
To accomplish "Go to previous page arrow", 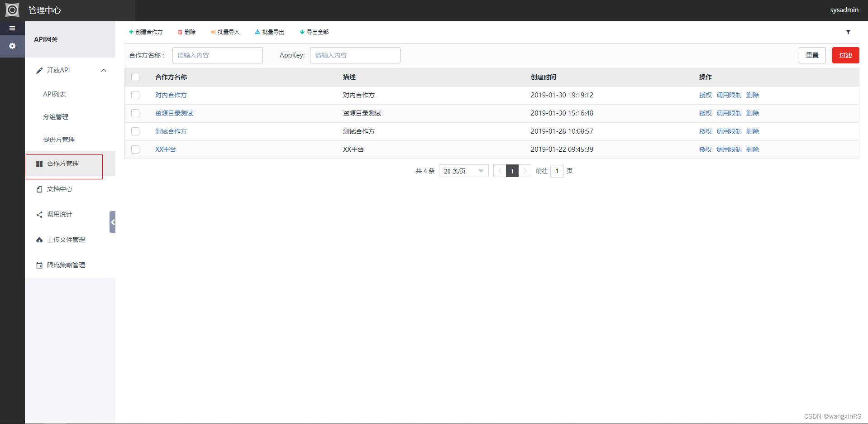I will 500,171.
